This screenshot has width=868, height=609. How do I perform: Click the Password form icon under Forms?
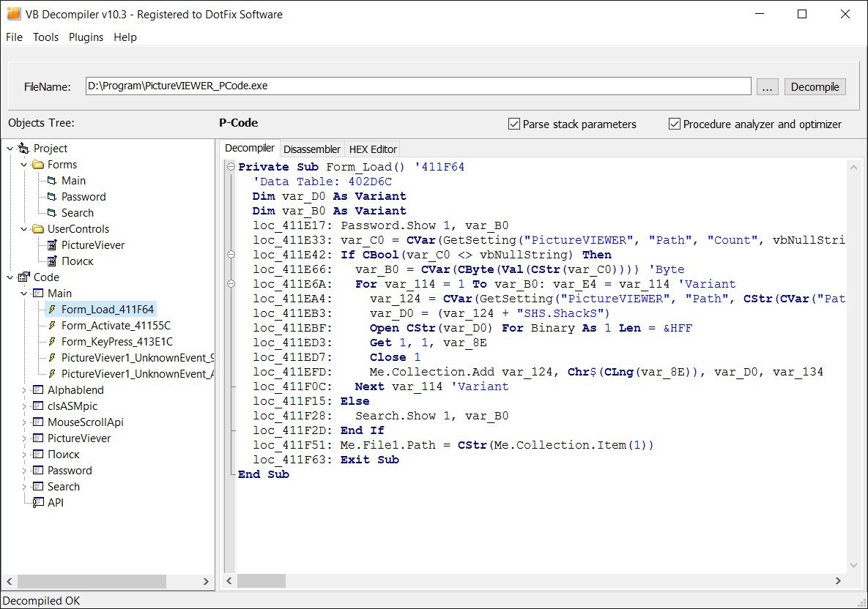51,196
